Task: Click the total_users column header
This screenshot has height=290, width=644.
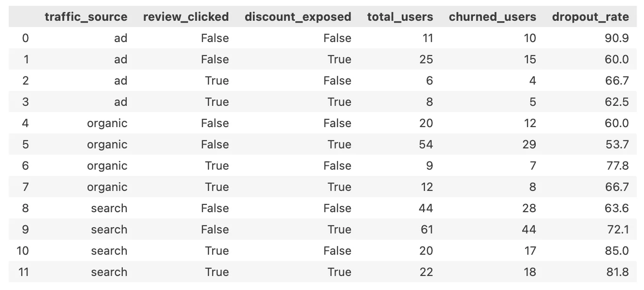Action: [x=400, y=17]
